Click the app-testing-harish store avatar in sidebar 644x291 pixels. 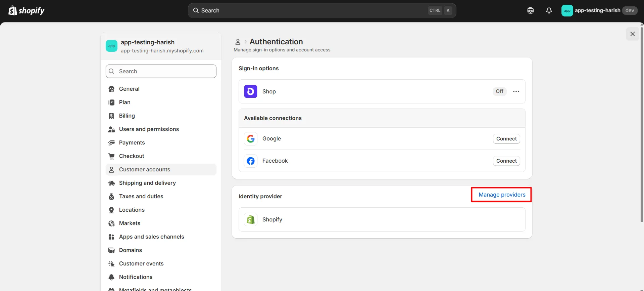tap(111, 46)
